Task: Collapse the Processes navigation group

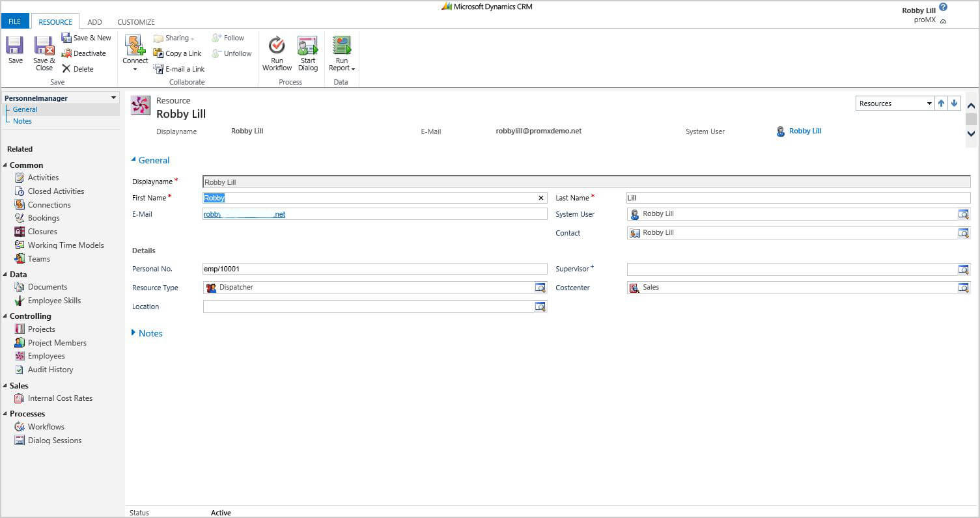Action: (x=5, y=414)
